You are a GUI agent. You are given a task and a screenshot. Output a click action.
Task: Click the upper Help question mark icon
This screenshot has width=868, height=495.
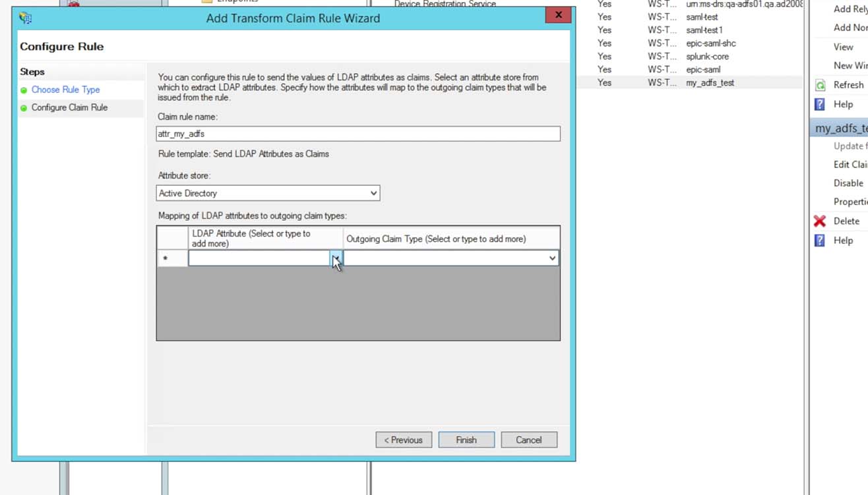(820, 104)
